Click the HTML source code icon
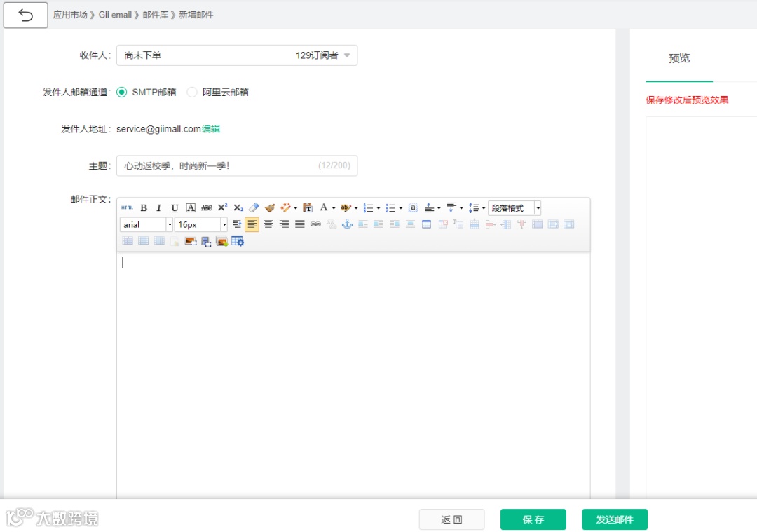The width and height of the screenshot is (757, 532). [128, 207]
